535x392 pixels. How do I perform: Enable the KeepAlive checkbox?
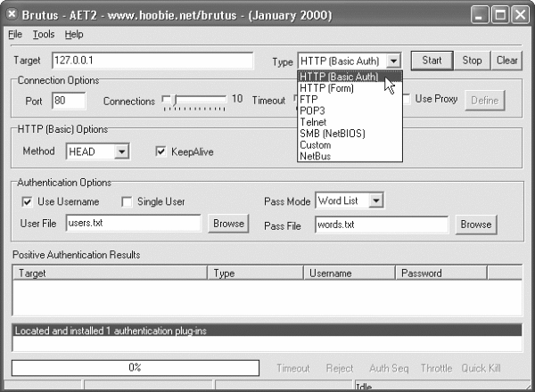click(161, 151)
